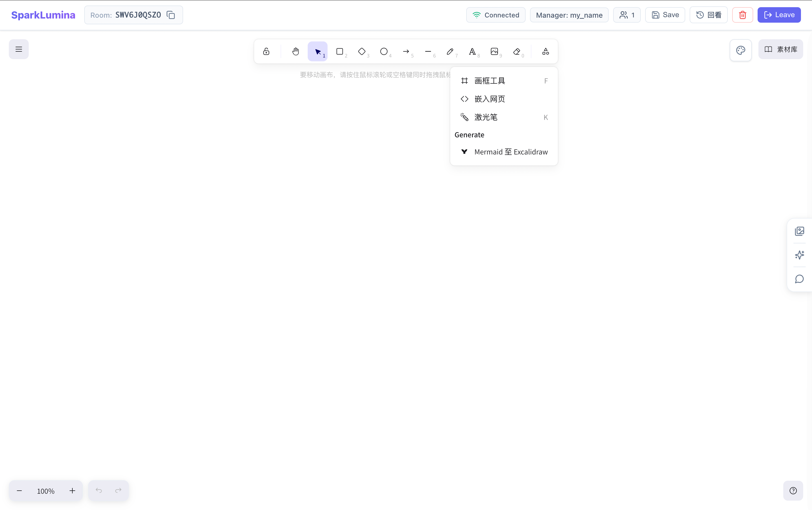The height and width of the screenshot is (510, 812).
Task: Open the image insertion tool
Action: 494,51
